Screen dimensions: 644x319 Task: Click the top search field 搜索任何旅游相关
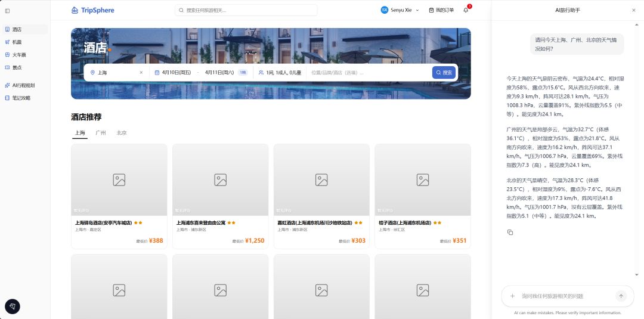[x=246, y=10]
